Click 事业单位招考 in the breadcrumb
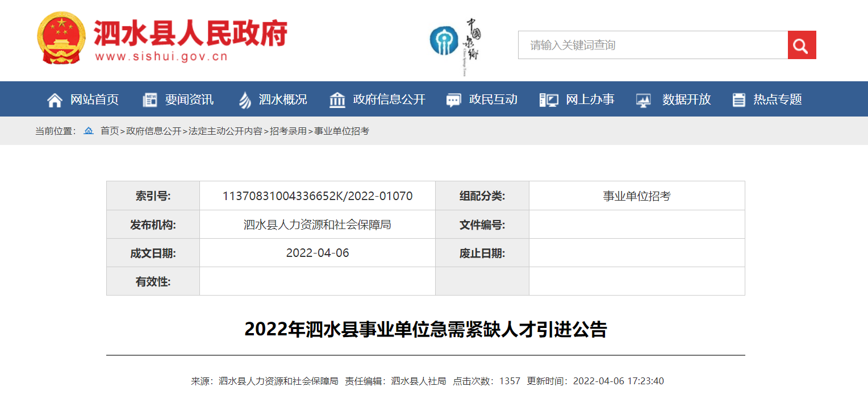868x403 pixels. [x=342, y=131]
